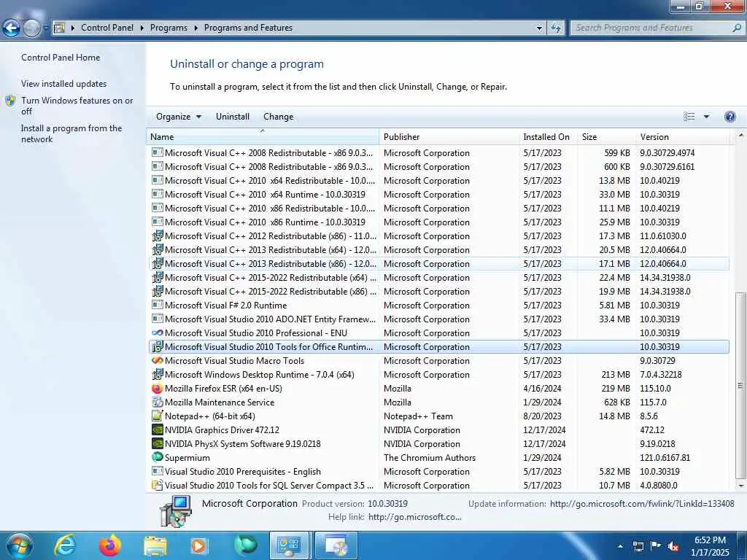Open Install a program from the network
747x560 pixels.
coord(71,134)
